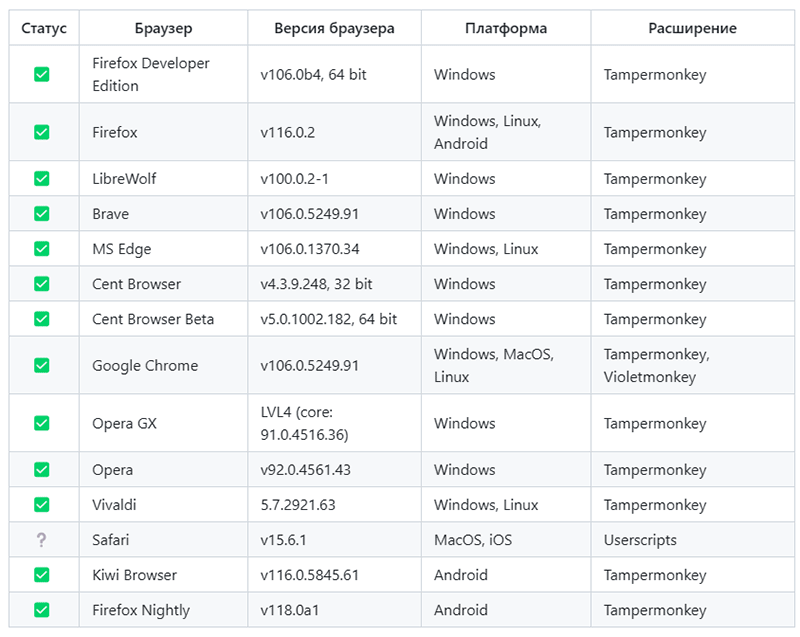Click the green checkmark for Kiwi Browser
This screenshot has height=637, width=800.
[x=41, y=575]
